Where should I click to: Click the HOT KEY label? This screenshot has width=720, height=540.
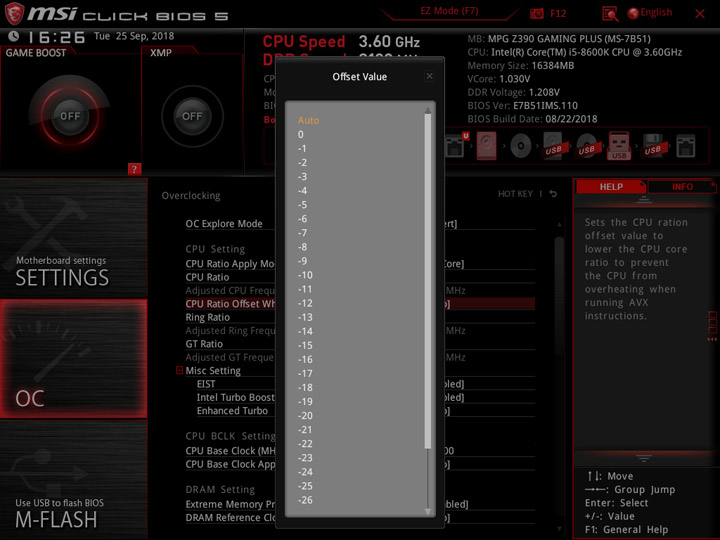point(515,194)
